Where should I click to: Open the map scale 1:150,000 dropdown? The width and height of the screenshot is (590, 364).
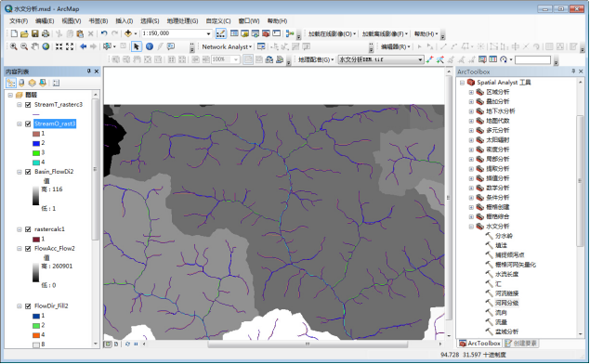click(208, 33)
